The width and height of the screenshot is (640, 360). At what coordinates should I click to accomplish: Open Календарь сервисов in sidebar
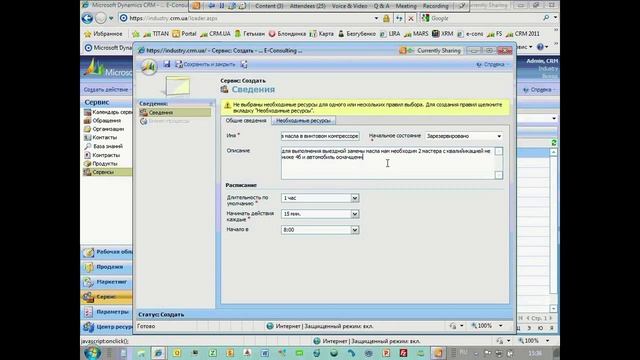pyautogui.click(x=108, y=112)
